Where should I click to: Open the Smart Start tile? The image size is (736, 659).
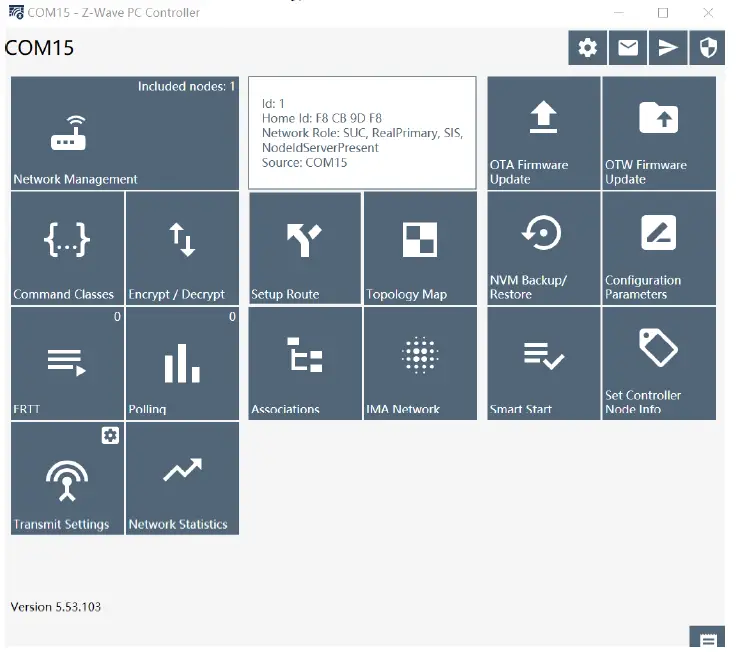click(544, 363)
